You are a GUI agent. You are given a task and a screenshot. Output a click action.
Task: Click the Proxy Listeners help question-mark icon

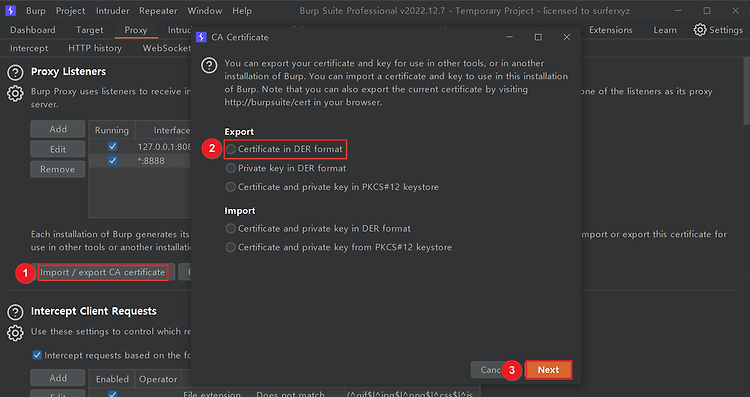(15, 73)
